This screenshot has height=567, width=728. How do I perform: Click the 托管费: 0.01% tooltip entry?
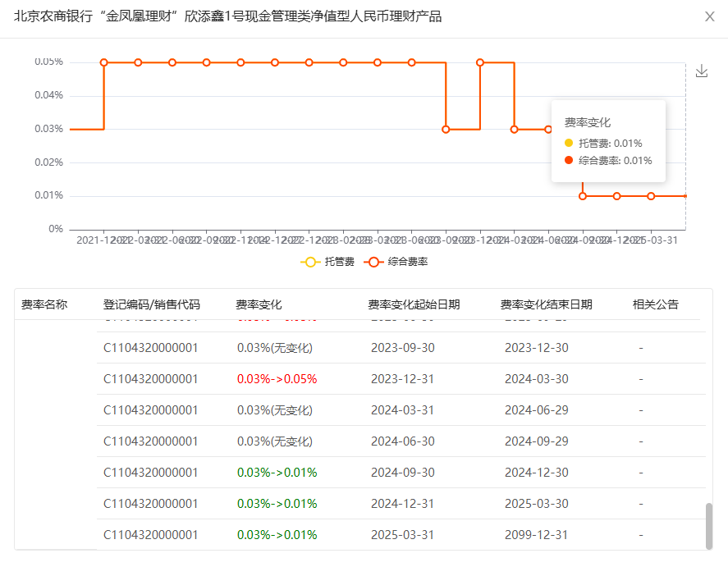coord(603,144)
